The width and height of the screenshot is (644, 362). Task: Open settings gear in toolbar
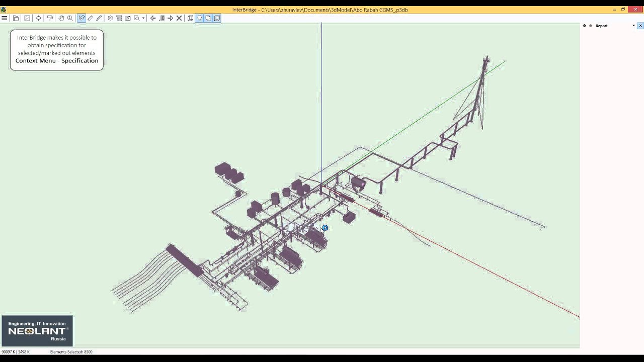click(110, 18)
